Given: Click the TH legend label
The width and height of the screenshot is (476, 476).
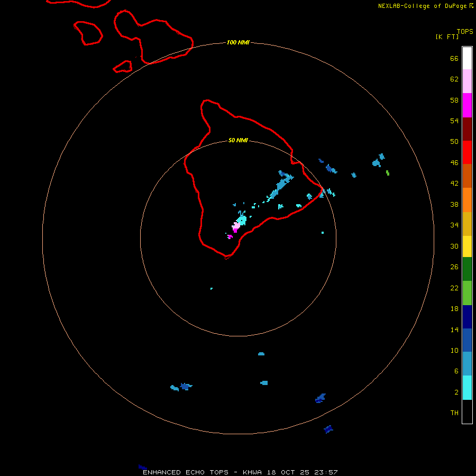Looking at the screenshot, I should (x=454, y=413).
